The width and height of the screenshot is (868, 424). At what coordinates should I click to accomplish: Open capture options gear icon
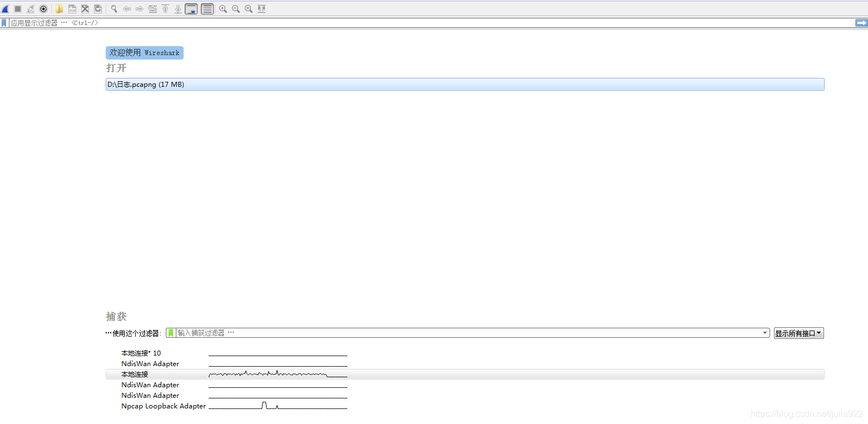pyautogui.click(x=43, y=9)
